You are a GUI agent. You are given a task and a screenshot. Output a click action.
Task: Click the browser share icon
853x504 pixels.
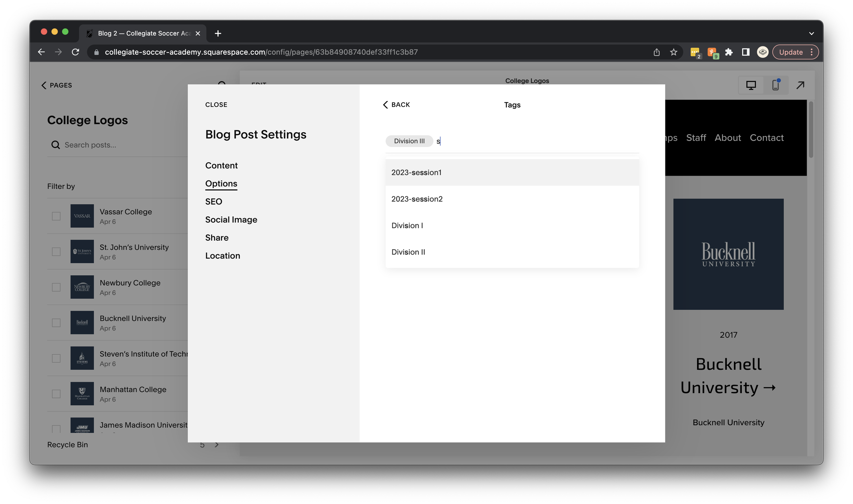pos(656,52)
